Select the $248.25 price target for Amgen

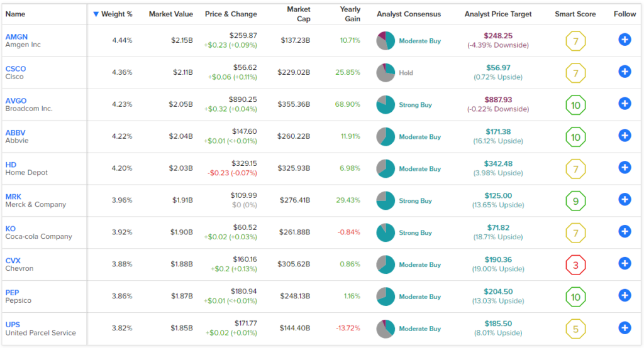tap(498, 36)
